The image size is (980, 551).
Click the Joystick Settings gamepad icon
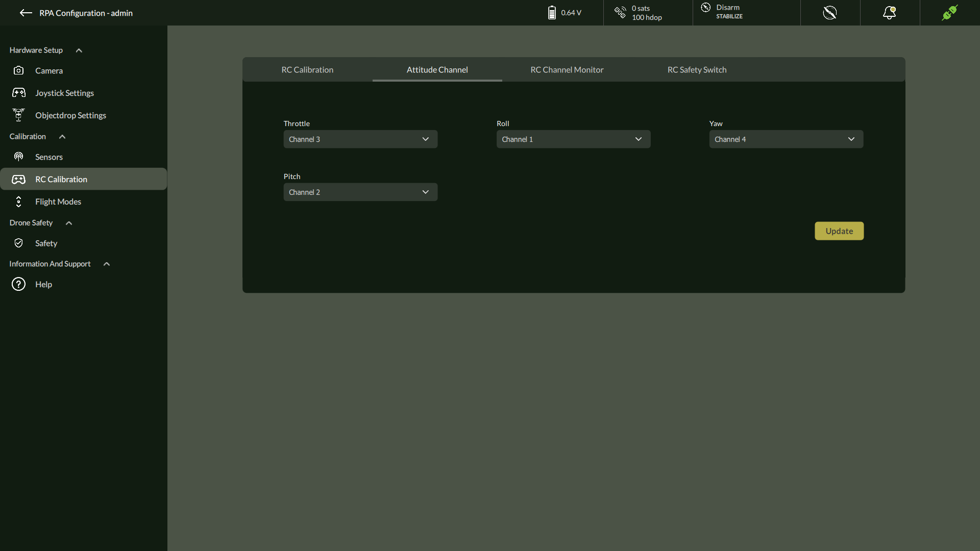coord(19,93)
